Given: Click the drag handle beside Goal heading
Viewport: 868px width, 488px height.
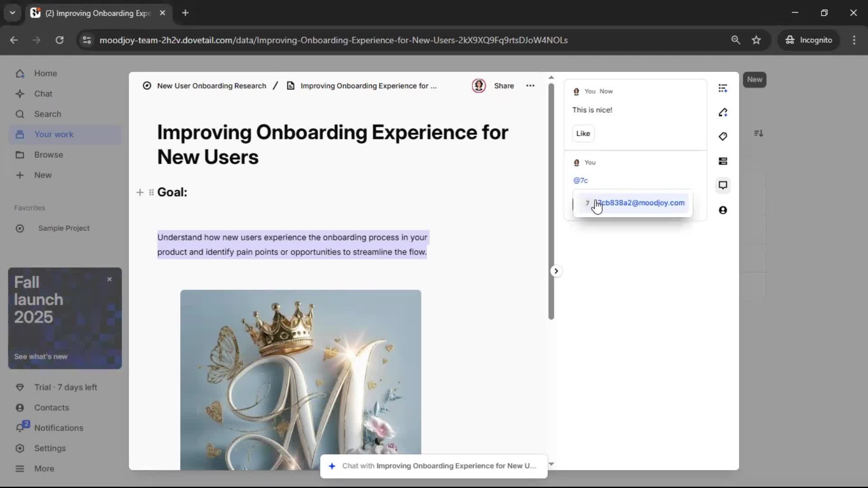Looking at the screenshot, I should click(151, 192).
